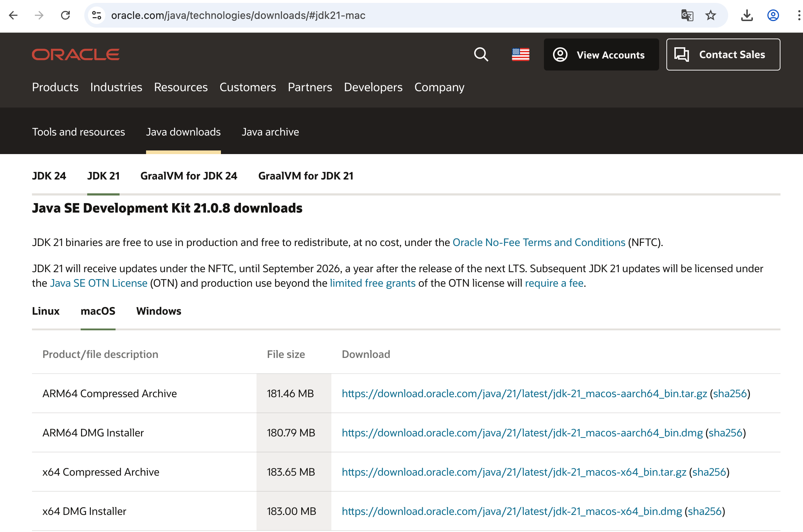Image resolution: width=803 pixels, height=532 pixels.
Task: Open the Products navigation menu
Action: coord(55,87)
